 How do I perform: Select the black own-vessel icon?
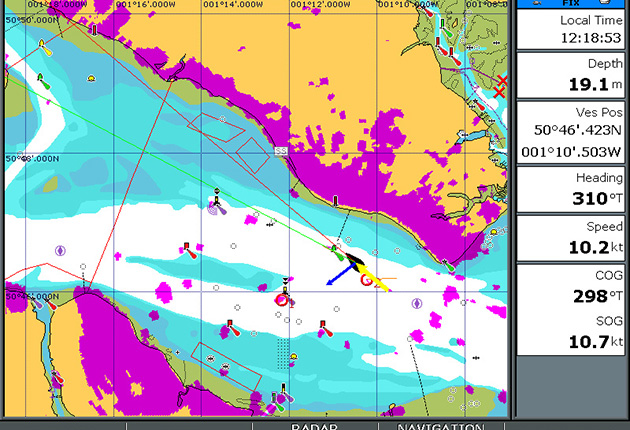point(354,260)
